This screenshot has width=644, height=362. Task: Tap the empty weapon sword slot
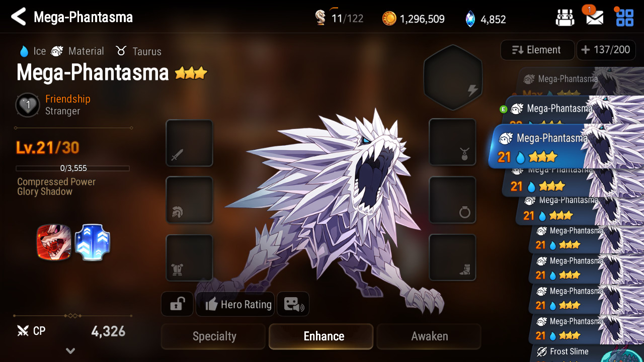point(189,143)
